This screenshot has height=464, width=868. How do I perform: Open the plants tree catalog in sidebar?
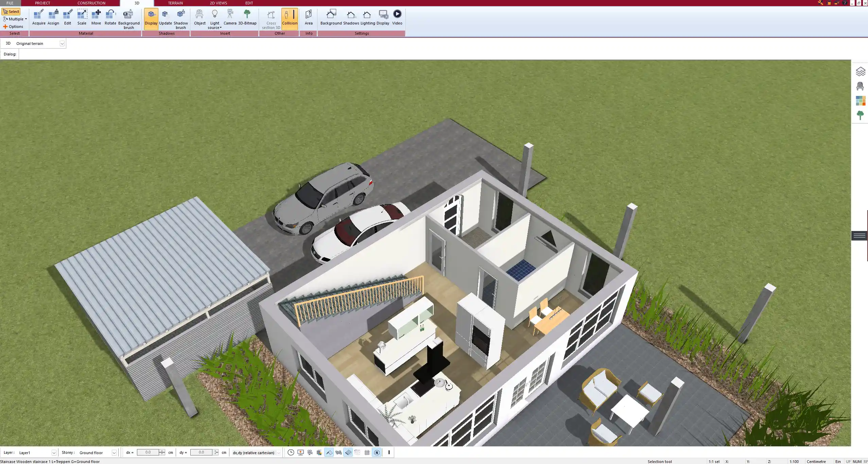(x=860, y=115)
